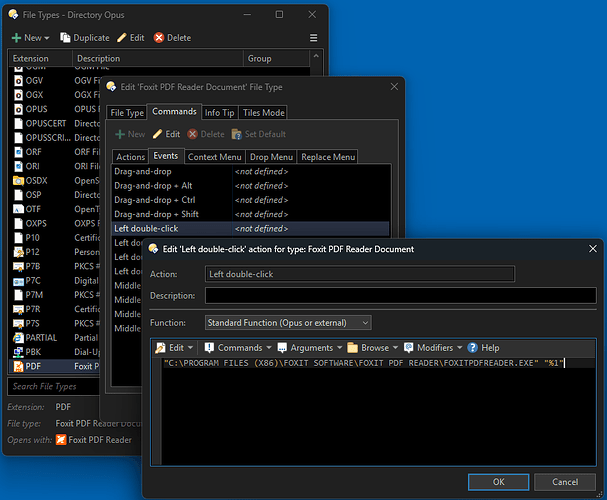Click Duplicate in File Types toolbar
The image size is (607, 500).
(x=85, y=38)
